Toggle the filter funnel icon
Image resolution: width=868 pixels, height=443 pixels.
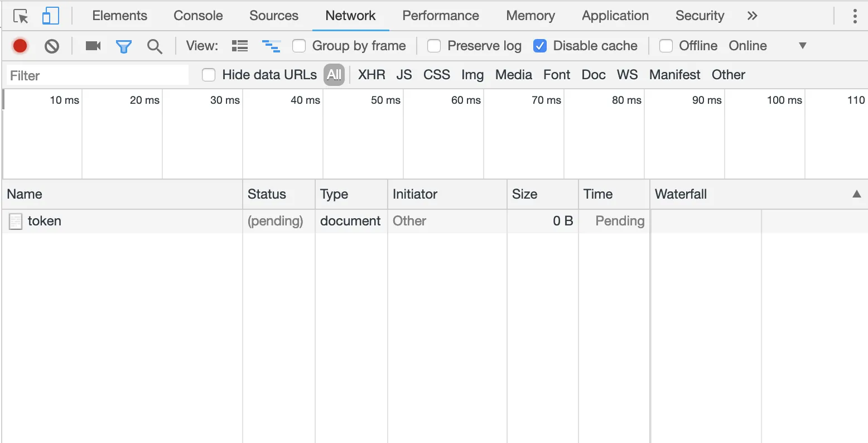click(x=123, y=46)
